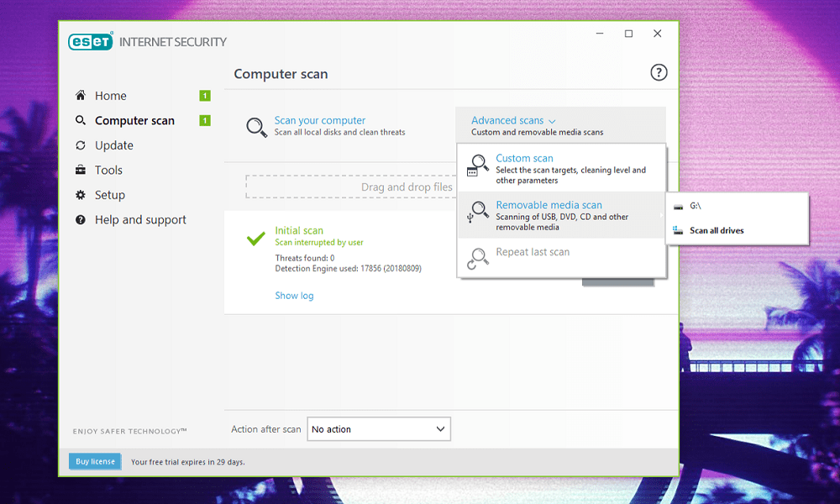Start Scan your computer

pos(320,120)
